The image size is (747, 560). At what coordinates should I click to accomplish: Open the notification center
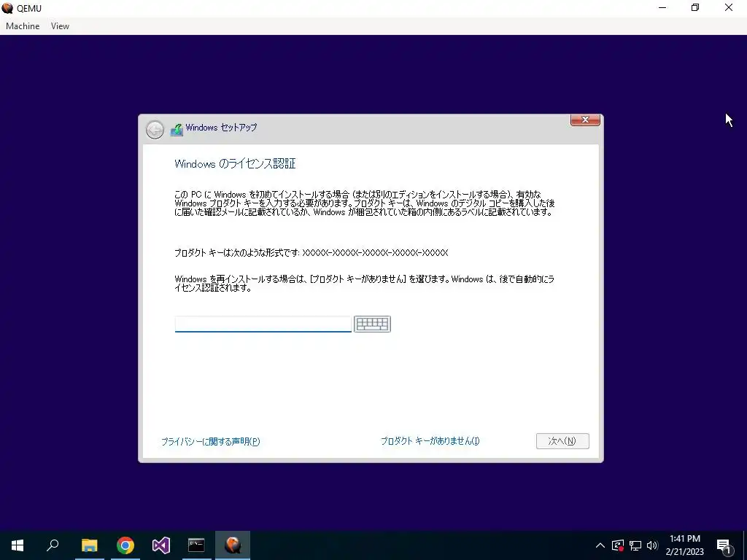[x=724, y=546]
